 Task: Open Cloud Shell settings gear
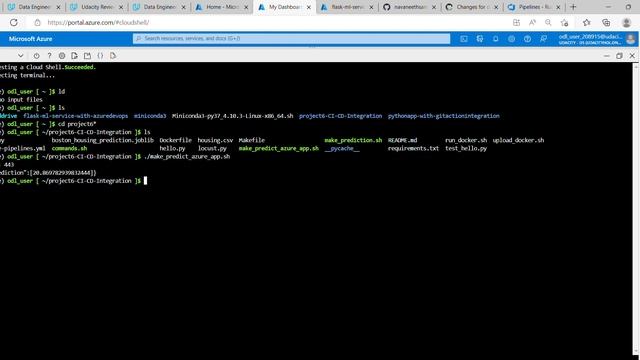62,56
